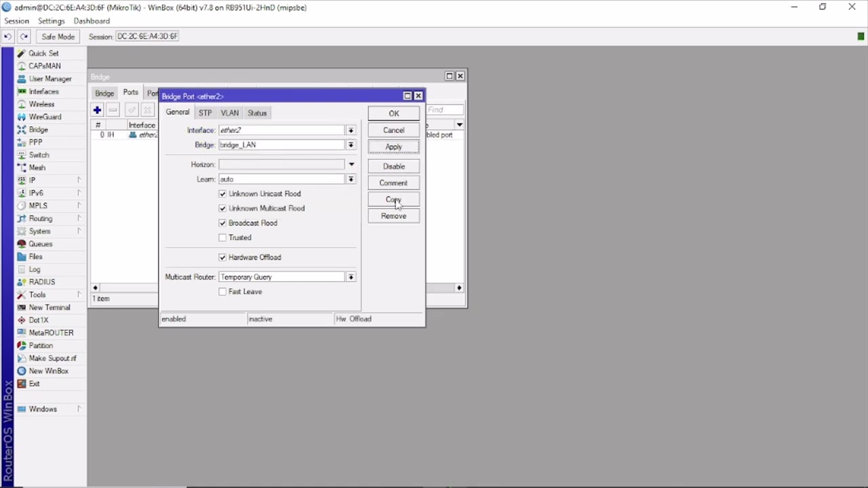Click Make Supout.rif entry
The height and width of the screenshot is (488, 868).
pos(52,358)
